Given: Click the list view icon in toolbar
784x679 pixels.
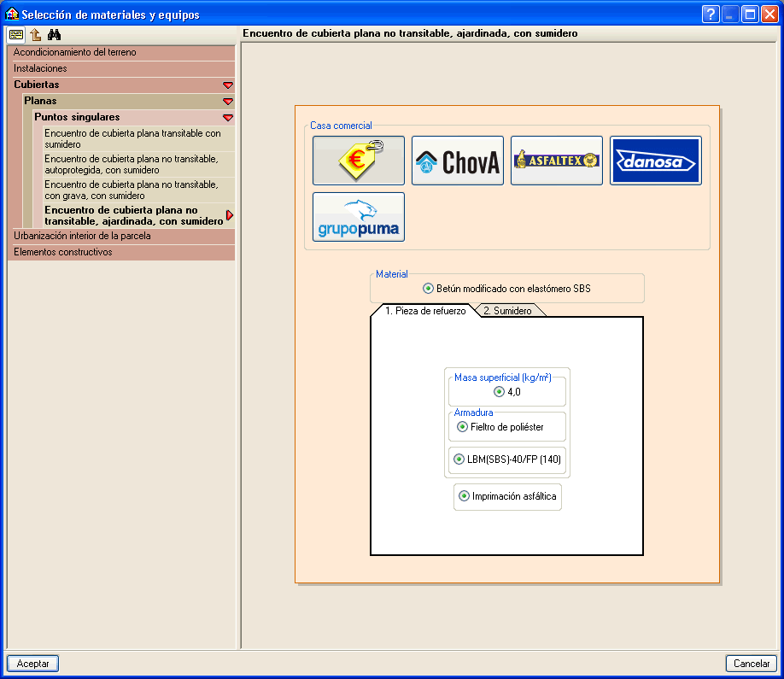Looking at the screenshot, I should (x=16, y=34).
